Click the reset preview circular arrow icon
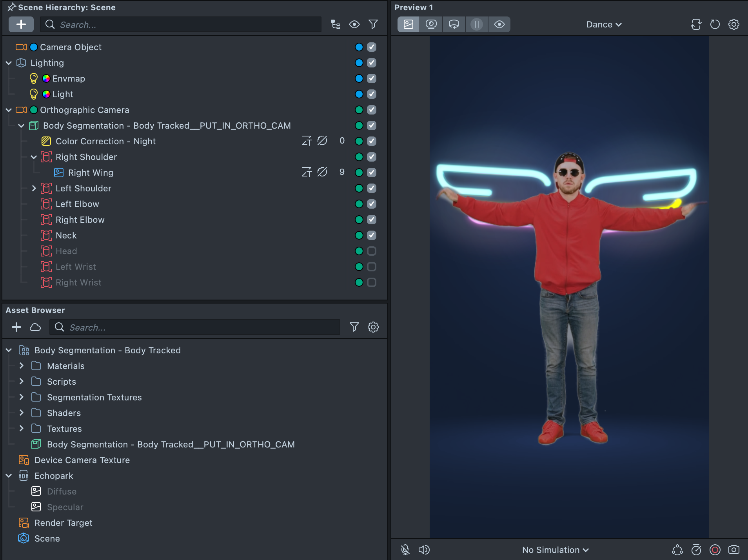 click(x=715, y=24)
